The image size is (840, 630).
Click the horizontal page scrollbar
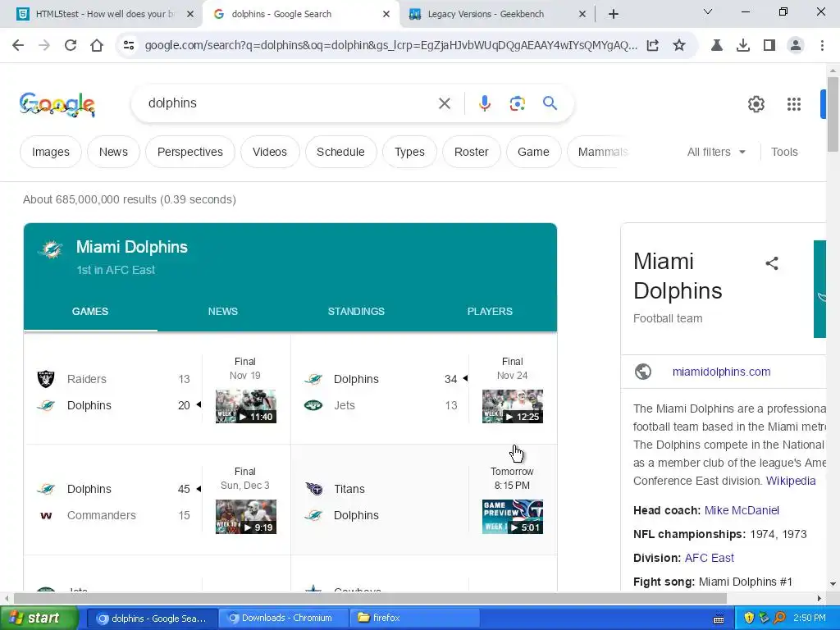[x=370, y=598]
